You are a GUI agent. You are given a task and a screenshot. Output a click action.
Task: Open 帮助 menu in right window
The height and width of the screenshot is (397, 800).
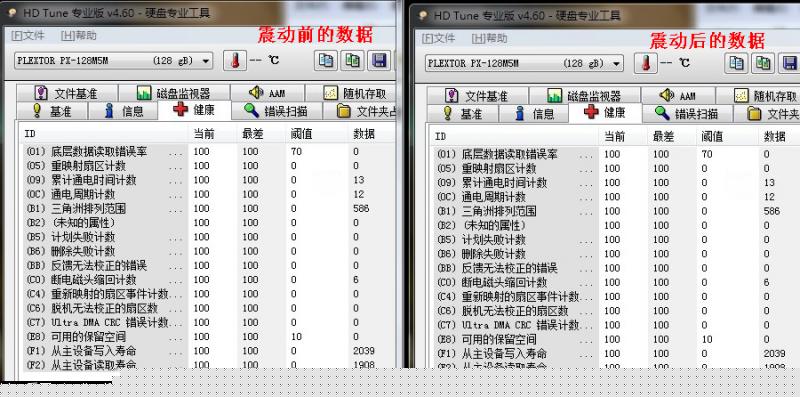click(x=489, y=38)
